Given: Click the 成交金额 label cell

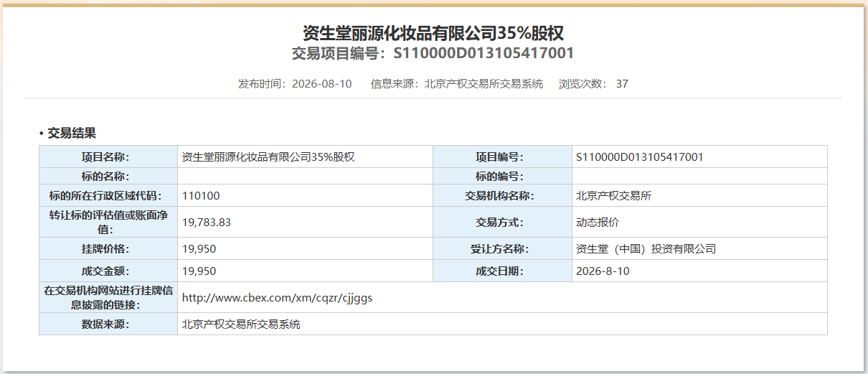Looking at the screenshot, I should coord(108,271).
